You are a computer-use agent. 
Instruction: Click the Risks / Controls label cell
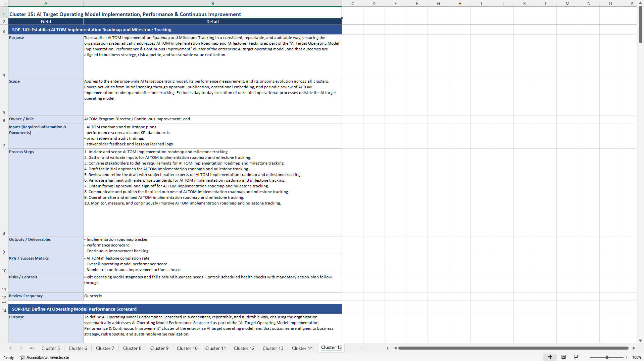pos(46,283)
